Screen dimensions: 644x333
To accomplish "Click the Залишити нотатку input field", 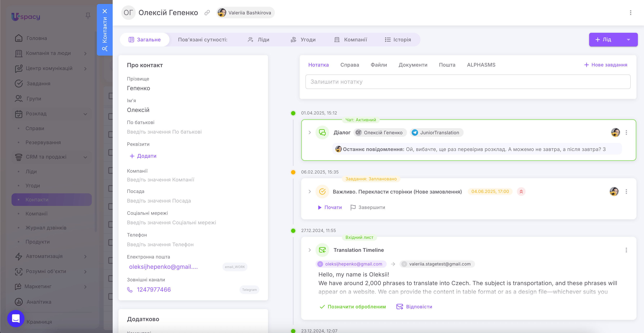I will [x=467, y=82].
